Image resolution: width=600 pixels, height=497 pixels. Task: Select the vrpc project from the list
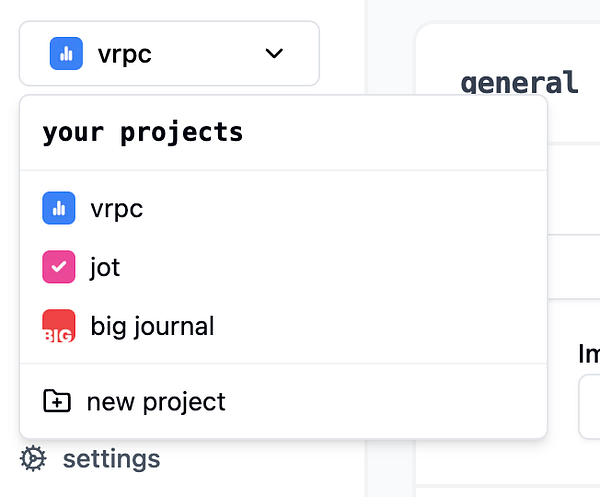[x=117, y=209]
